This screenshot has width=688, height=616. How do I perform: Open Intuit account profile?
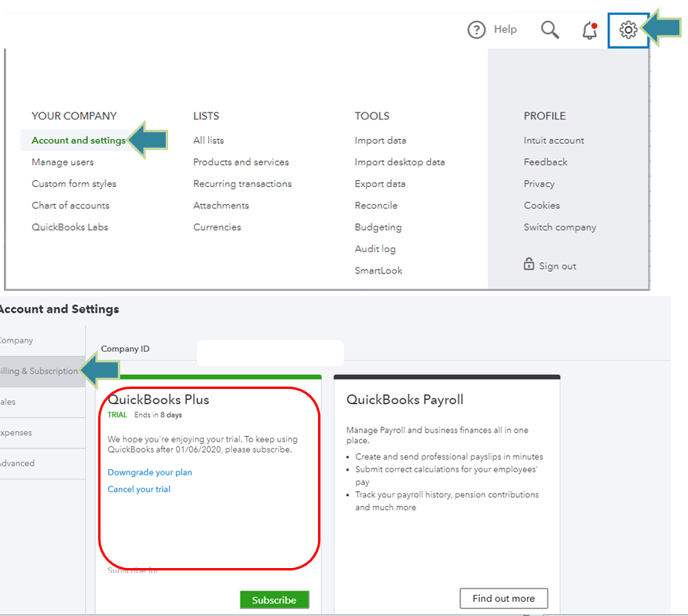point(554,141)
